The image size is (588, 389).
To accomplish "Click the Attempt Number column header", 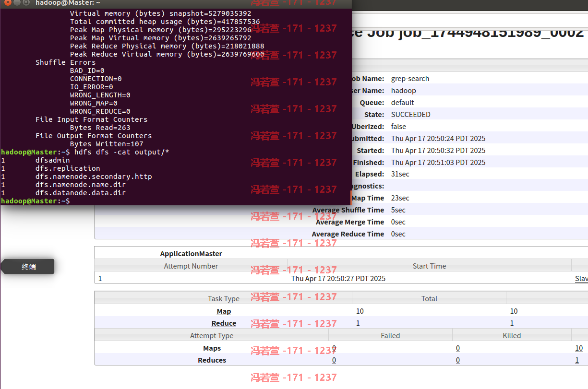I will click(x=191, y=266).
